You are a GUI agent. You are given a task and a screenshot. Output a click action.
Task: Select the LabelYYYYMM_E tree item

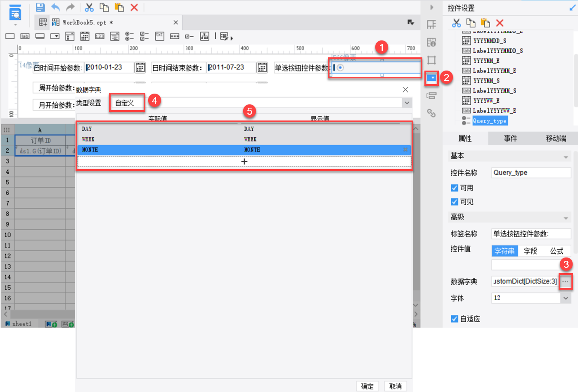pyautogui.click(x=495, y=71)
